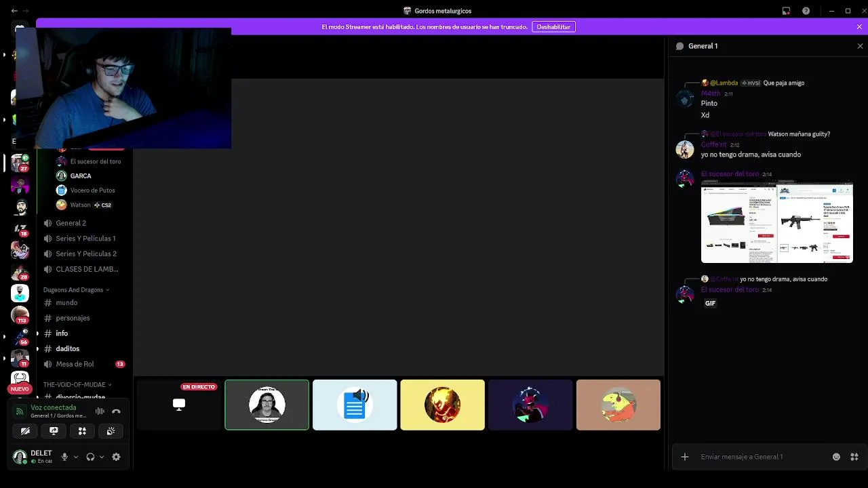Screen dimensions: 868x488
Task: Open server icon with 18 badge
Action: click(x=20, y=228)
